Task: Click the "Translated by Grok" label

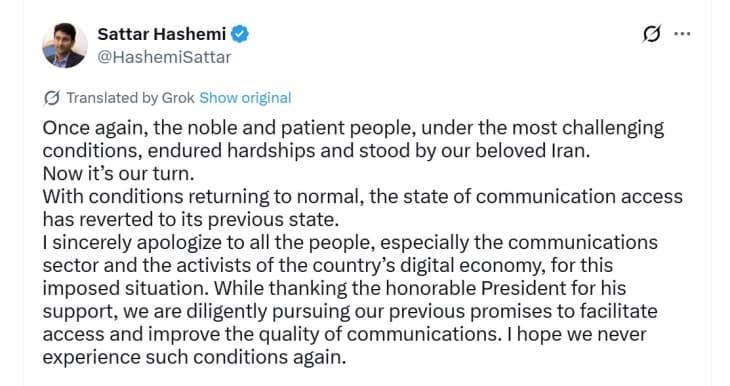Action: [130, 98]
